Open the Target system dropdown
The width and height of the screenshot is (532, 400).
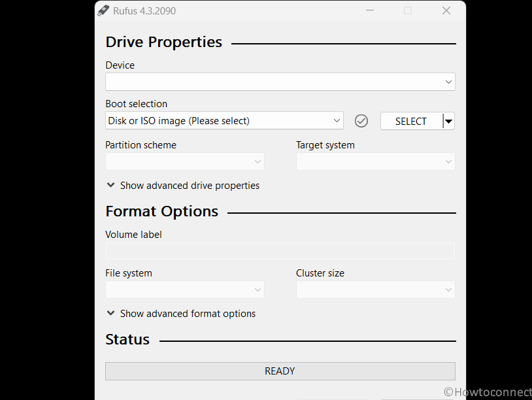[375, 161]
